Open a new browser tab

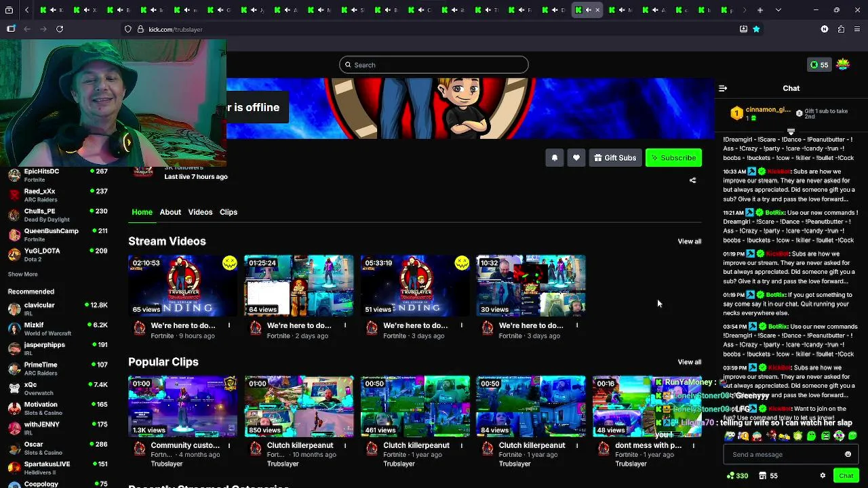[760, 10]
